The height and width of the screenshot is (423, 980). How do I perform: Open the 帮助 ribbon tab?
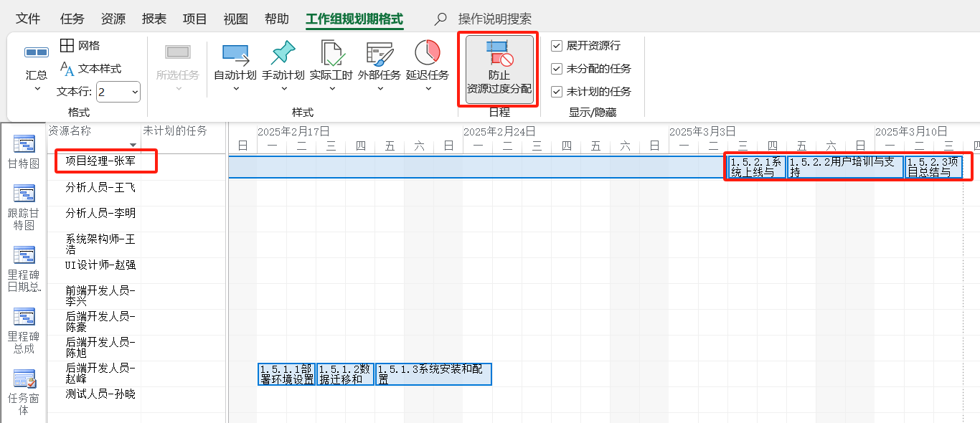277,19
